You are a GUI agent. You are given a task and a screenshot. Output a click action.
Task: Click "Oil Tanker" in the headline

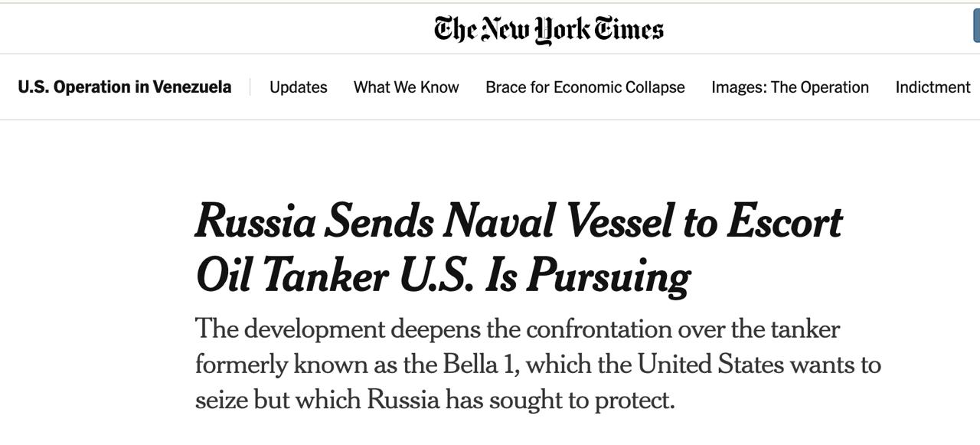pos(292,275)
